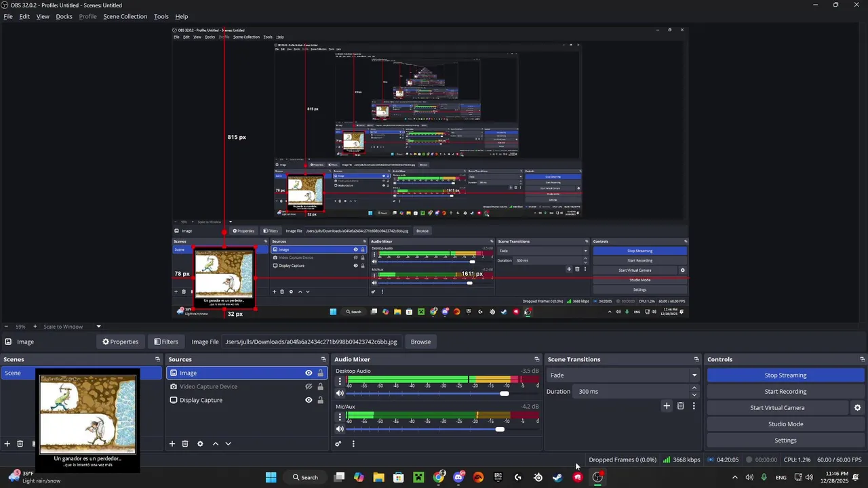Viewport: 868px width, 488px height.
Task: Toggle lock on Display Capture source
Action: 321,400
